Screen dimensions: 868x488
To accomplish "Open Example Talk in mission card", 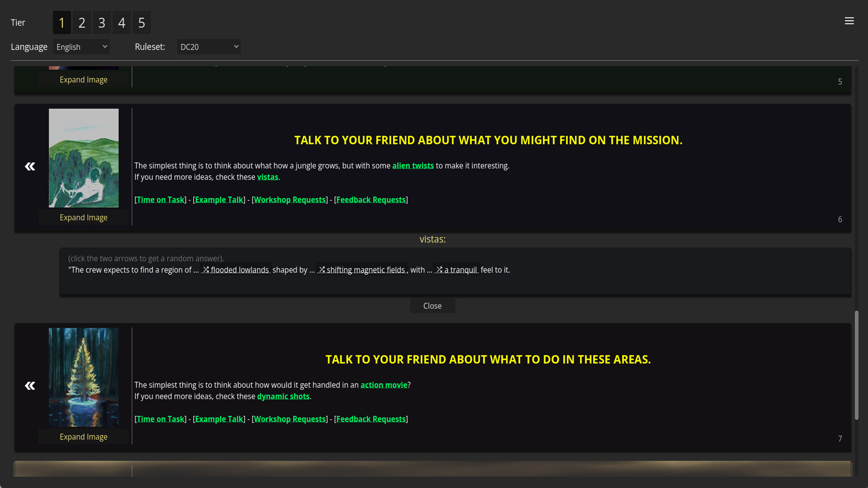I will pos(219,200).
